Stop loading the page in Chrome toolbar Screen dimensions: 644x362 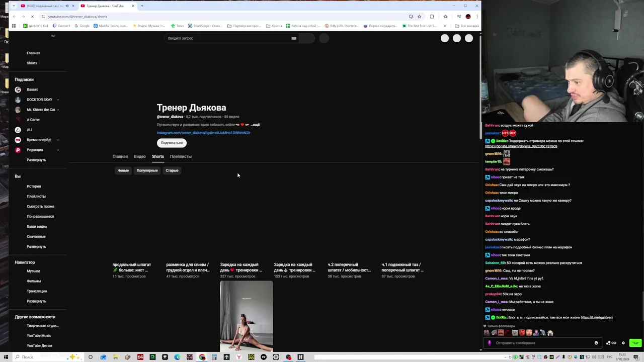tap(32, 17)
